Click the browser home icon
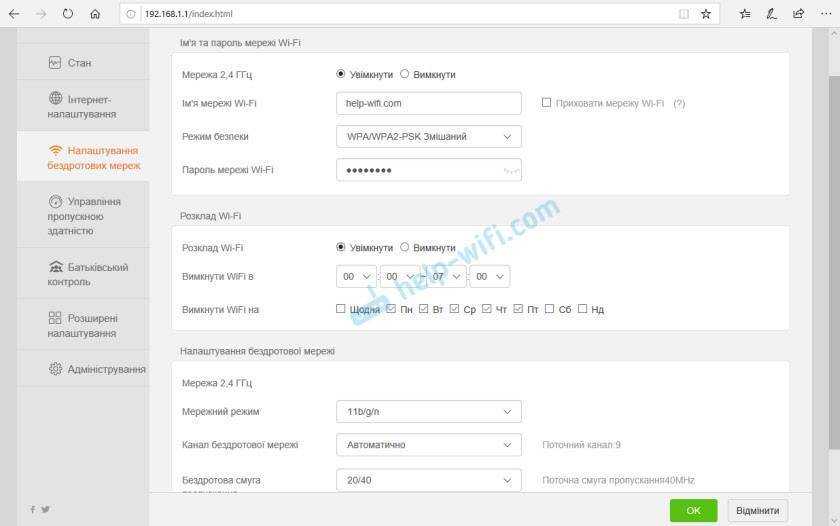Screen dimensions: 840x526 [x=95, y=14]
